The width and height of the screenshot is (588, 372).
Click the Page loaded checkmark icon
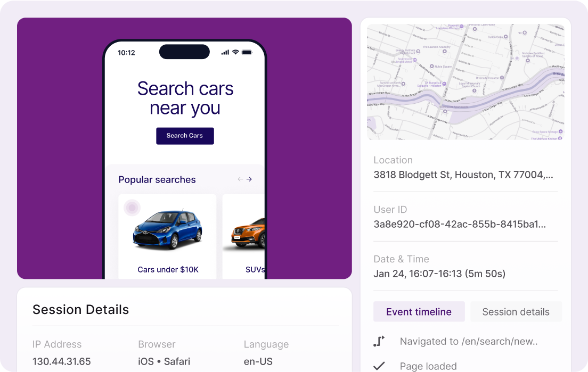[379, 366]
